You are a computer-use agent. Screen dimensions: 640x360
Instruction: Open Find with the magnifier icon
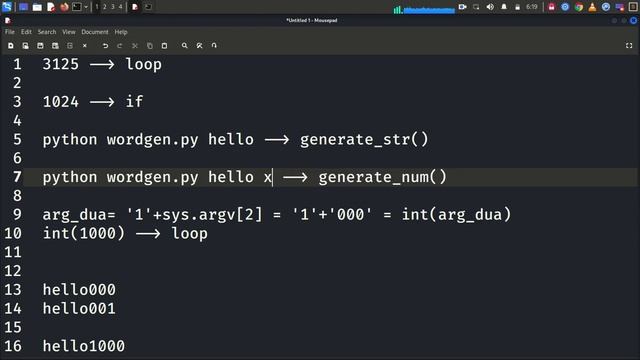(x=184, y=46)
